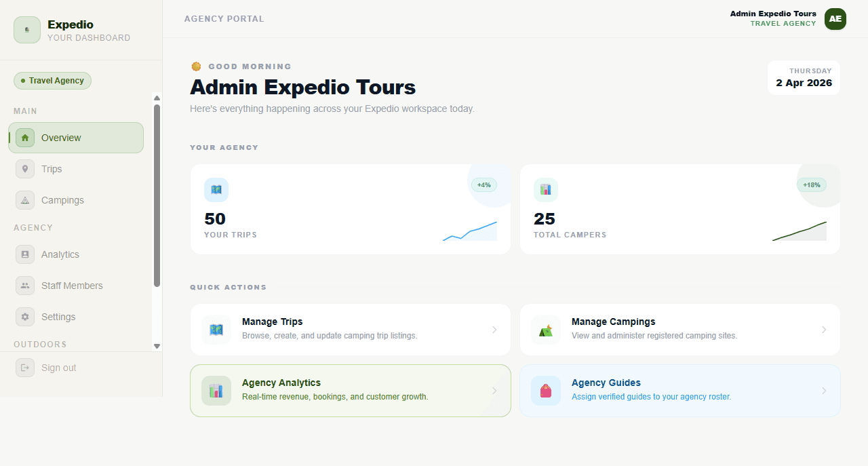The width and height of the screenshot is (868, 466).
Task: Open the Agency Guides quick action
Action: click(679, 391)
